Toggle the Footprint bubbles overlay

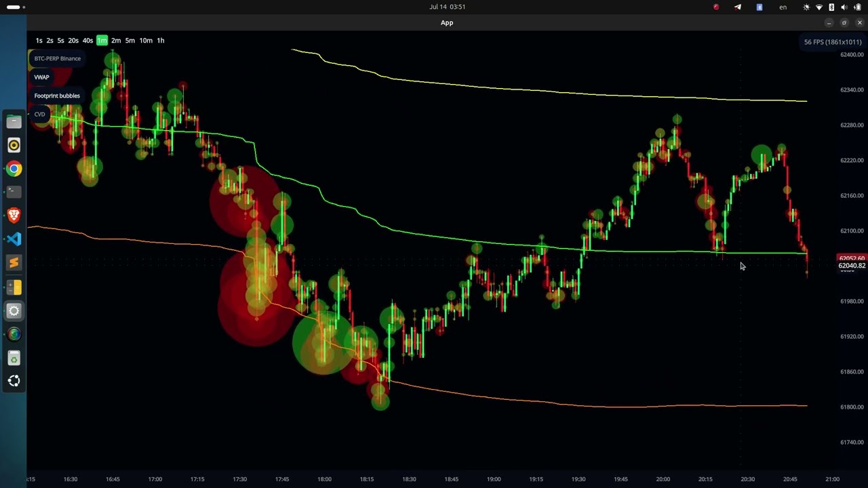pyautogui.click(x=57, y=96)
